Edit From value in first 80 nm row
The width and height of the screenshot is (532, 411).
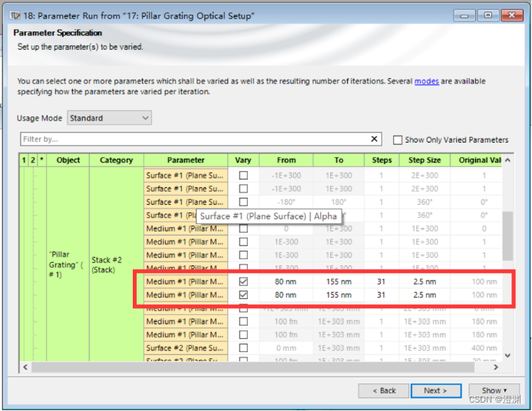[286, 281]
